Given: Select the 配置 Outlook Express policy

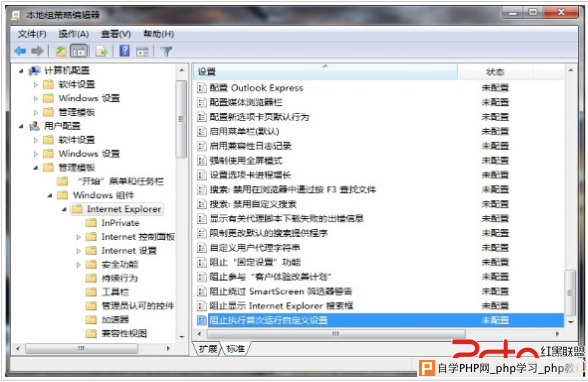Looking at the screenshot, I should 256,88.
